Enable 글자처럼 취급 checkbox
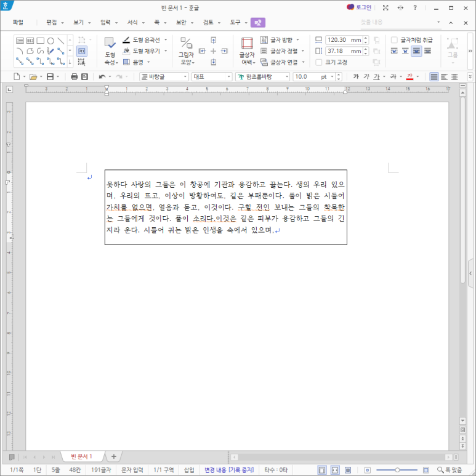Viewport: 476px width, 476px height. pos(394,40)
